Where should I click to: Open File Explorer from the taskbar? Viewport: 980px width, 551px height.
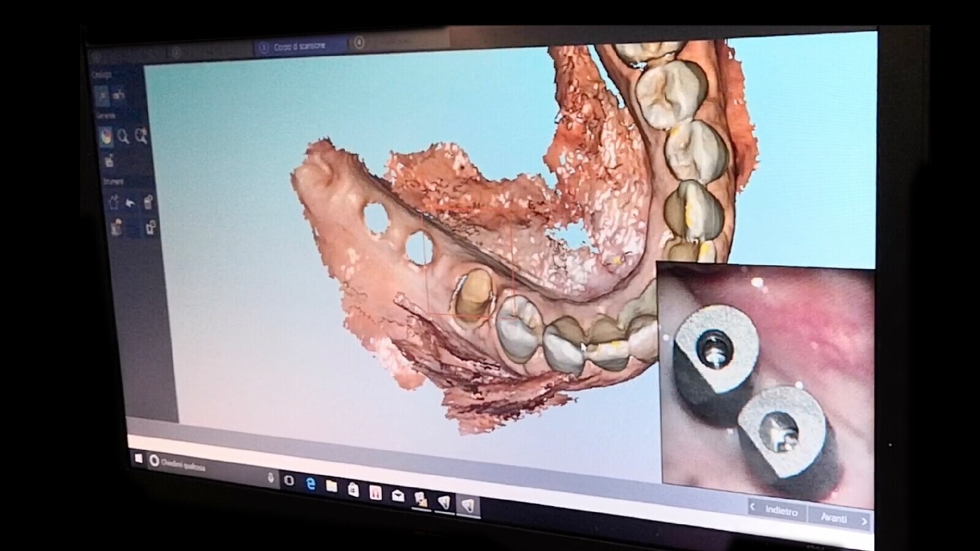point(331,487)
